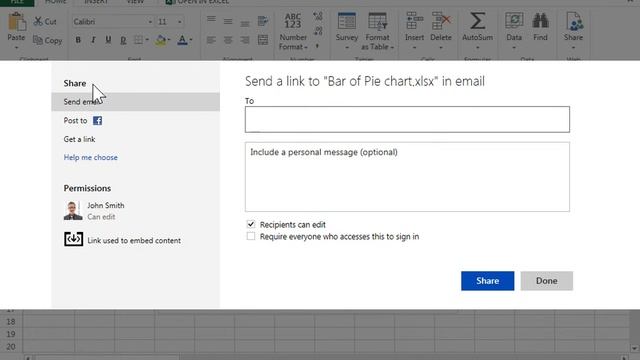Open the FILE tab

tap(17, 2)
